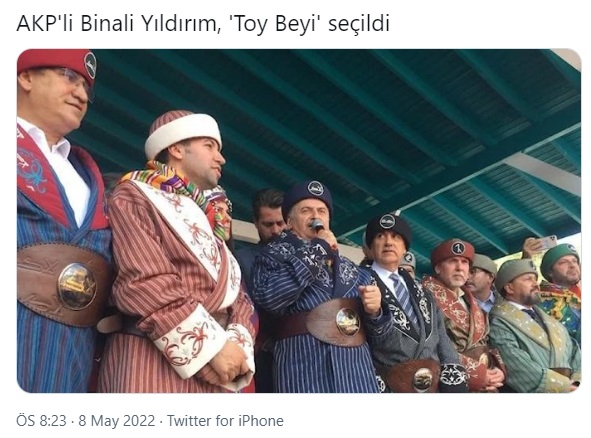This screenshot has height=438, width=591.
Task: Click the speaker's round belt buckle
Action: pos(348,321)
